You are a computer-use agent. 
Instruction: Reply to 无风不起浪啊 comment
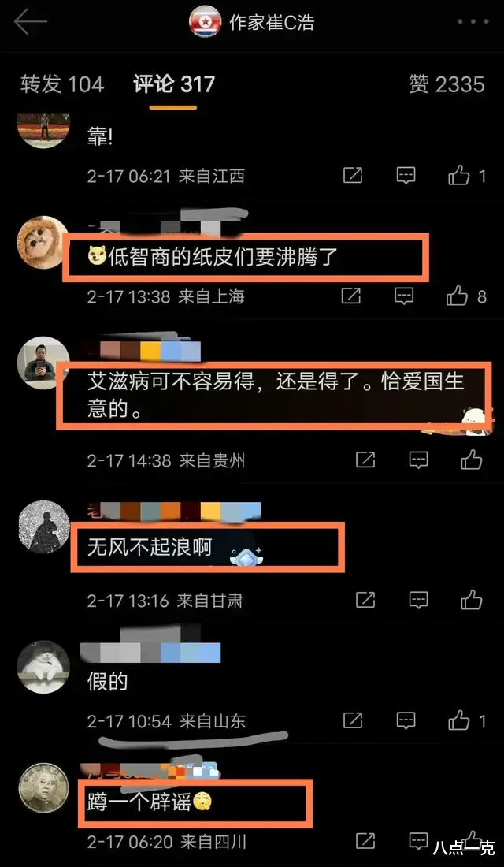click(418, 599)
